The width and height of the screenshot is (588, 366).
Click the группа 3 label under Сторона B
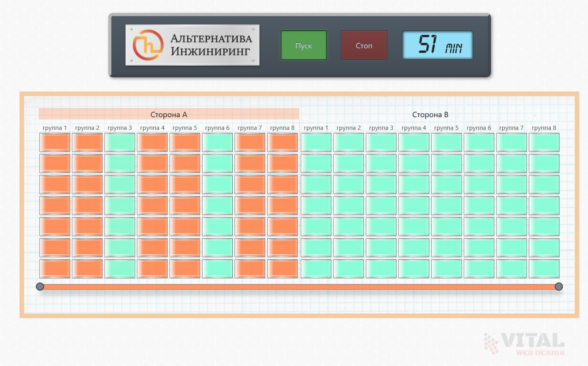tap(381, 128)
